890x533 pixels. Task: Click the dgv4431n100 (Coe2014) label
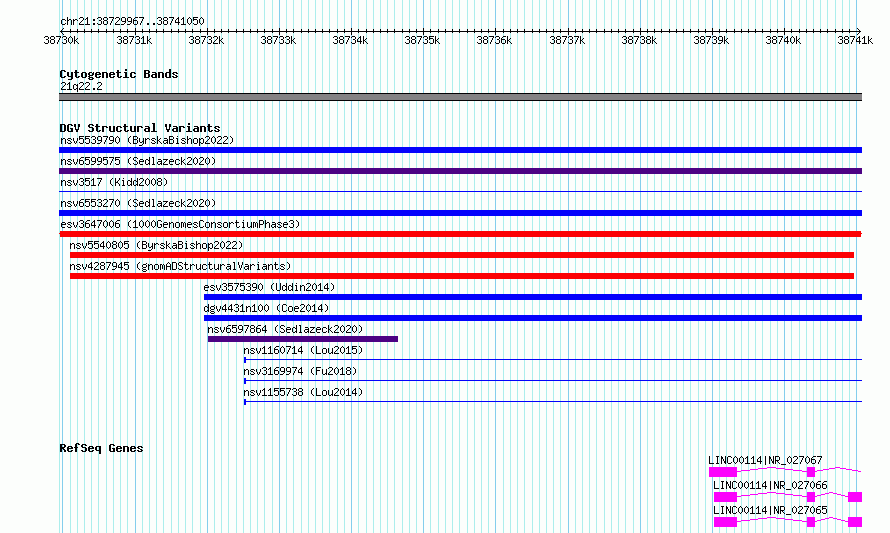pos(266,308)
